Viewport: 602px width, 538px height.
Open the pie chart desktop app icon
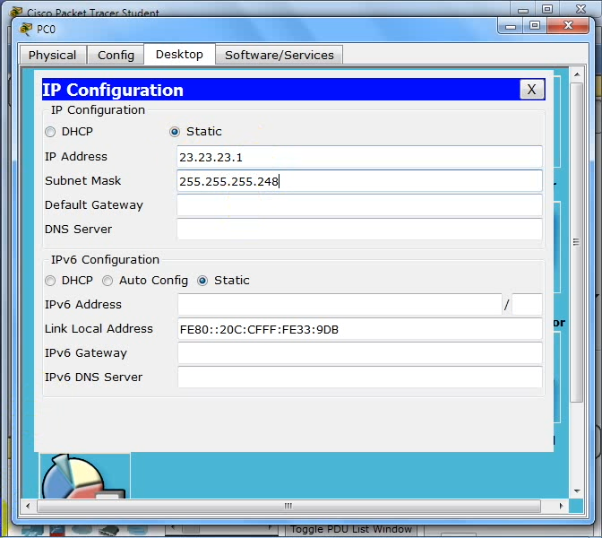click(84, 476)
